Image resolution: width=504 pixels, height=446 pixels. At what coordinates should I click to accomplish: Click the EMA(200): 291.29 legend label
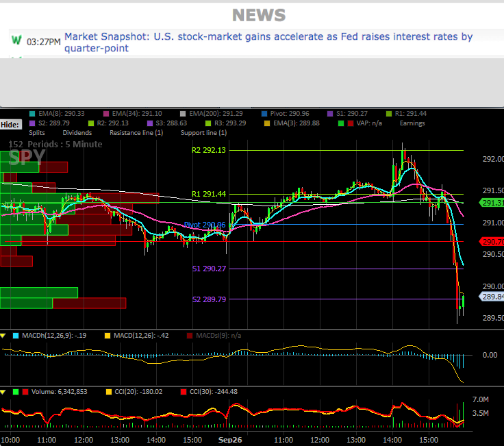coord(216,114)
